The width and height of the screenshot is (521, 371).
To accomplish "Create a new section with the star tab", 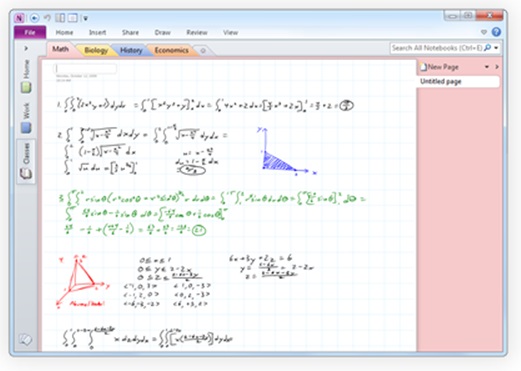I will [203, 51].
